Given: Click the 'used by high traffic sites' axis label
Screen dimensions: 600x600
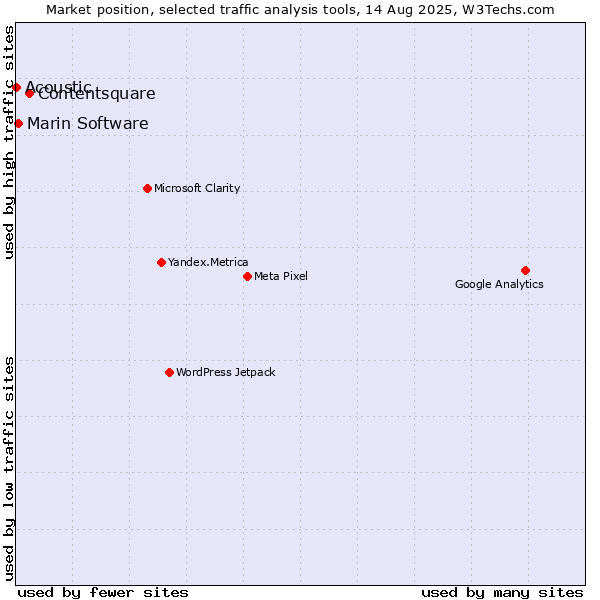Looking at the screenshot, I should [x=9, y=142].
